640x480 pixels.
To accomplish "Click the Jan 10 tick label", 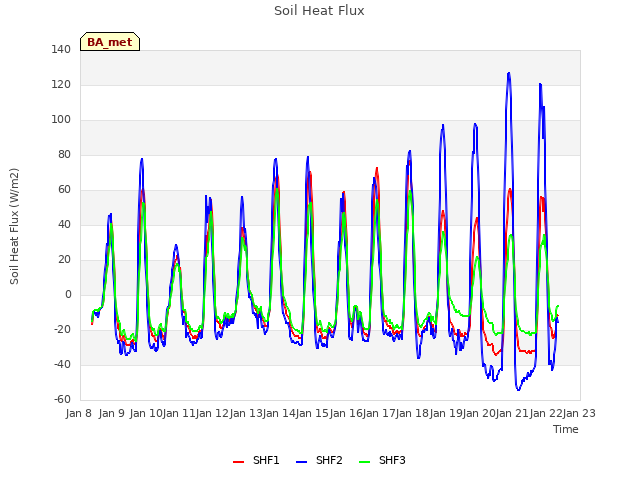I will [146, 413].
